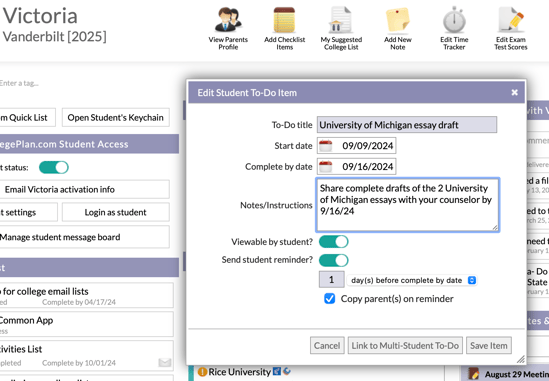Click Rice University in the college list
Screen dimensions: 549x381
click(239, 372)
